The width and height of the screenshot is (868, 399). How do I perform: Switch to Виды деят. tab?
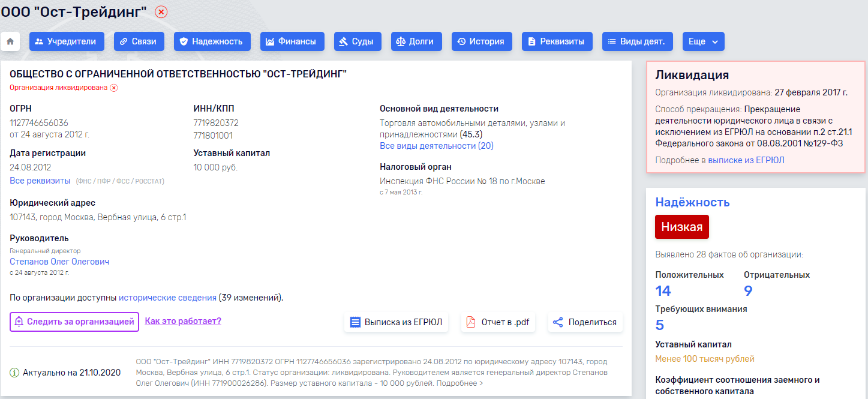point(638,41)
